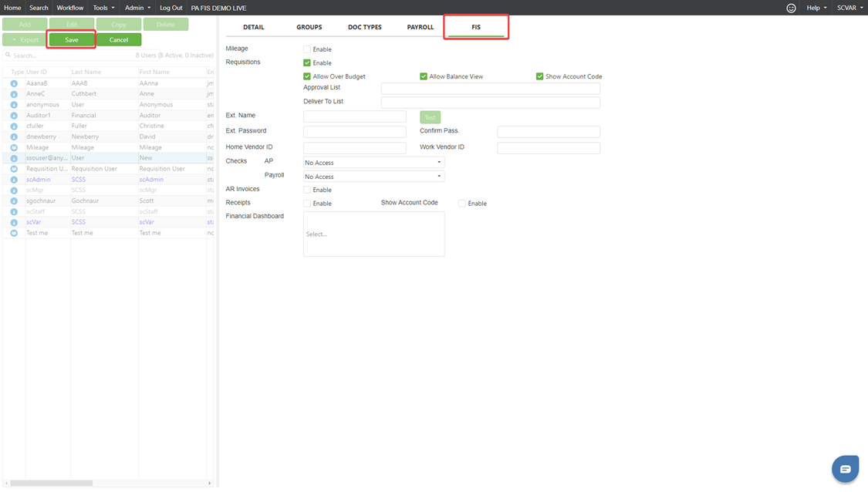
Task: Click the type icon for Test me
Action: click(14, 233)
